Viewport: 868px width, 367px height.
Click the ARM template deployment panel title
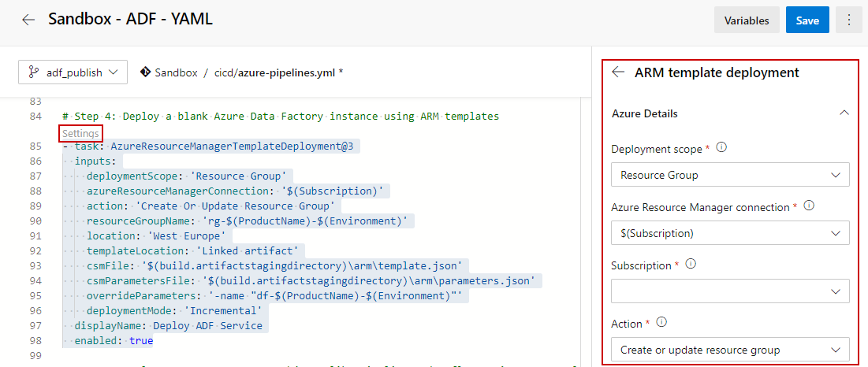(717, 72)
